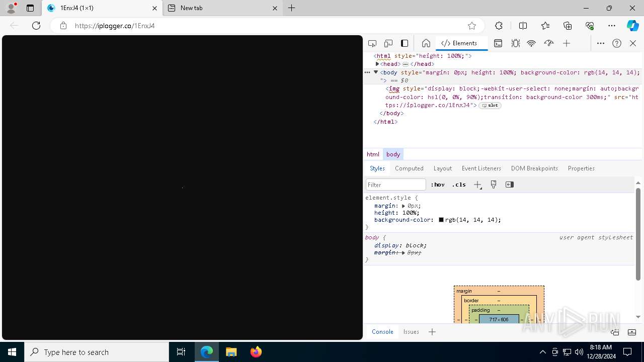
Task: Click the browser extensions icon
Action: (x=499, y=26)
